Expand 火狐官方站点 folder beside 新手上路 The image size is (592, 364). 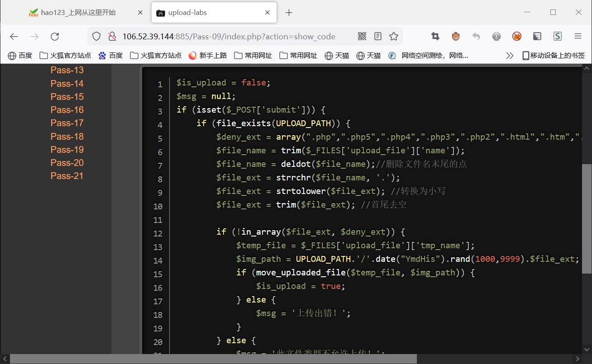point(156,56)
